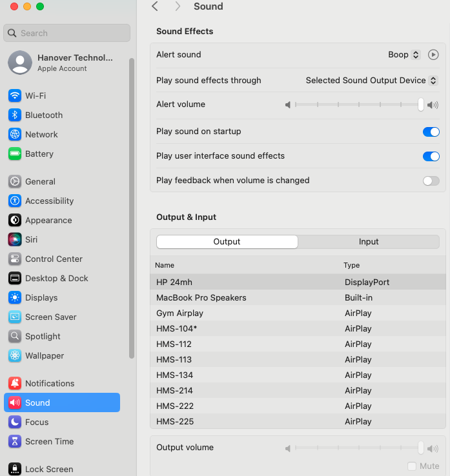Go back with the left chevron
450x476 pixels.
155,6
